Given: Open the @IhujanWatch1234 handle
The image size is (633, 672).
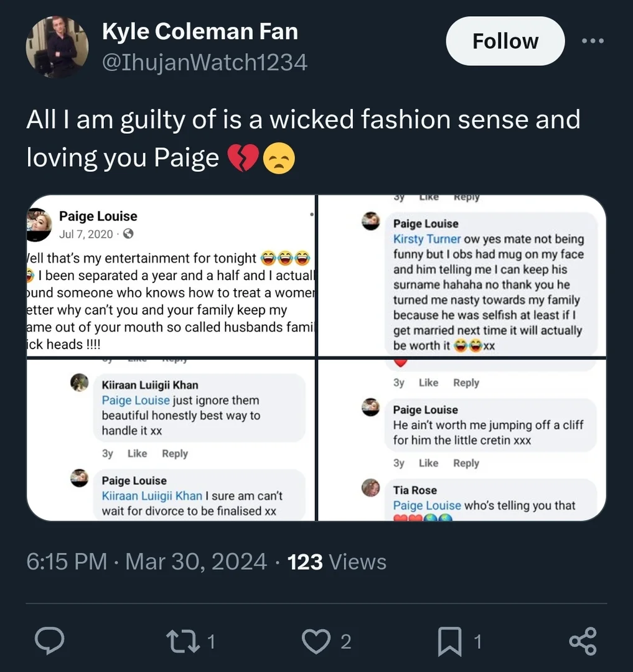Looking at the screenshot, I should coord(204,63).
